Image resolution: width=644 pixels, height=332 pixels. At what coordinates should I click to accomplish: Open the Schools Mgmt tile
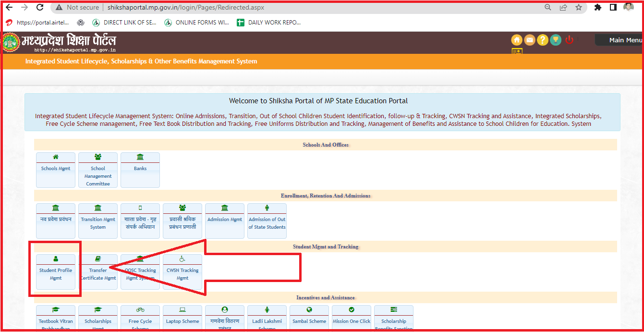56,170
